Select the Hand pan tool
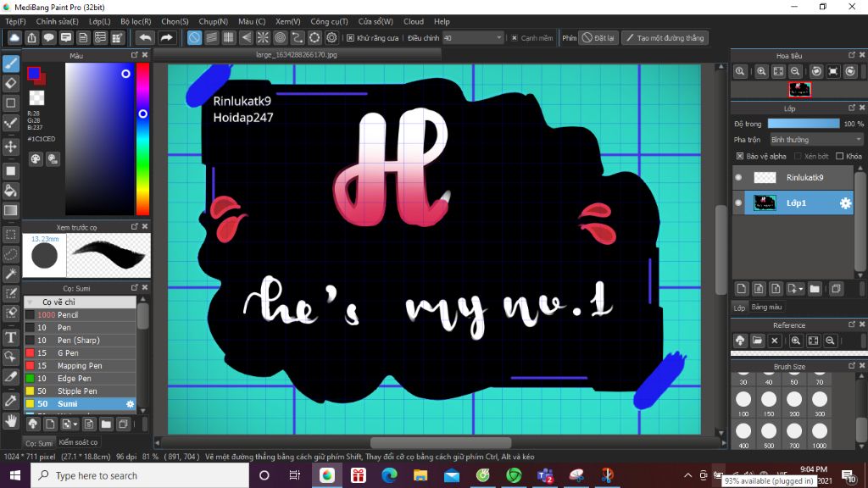This screenshot has height=488, width=868. 11,422
